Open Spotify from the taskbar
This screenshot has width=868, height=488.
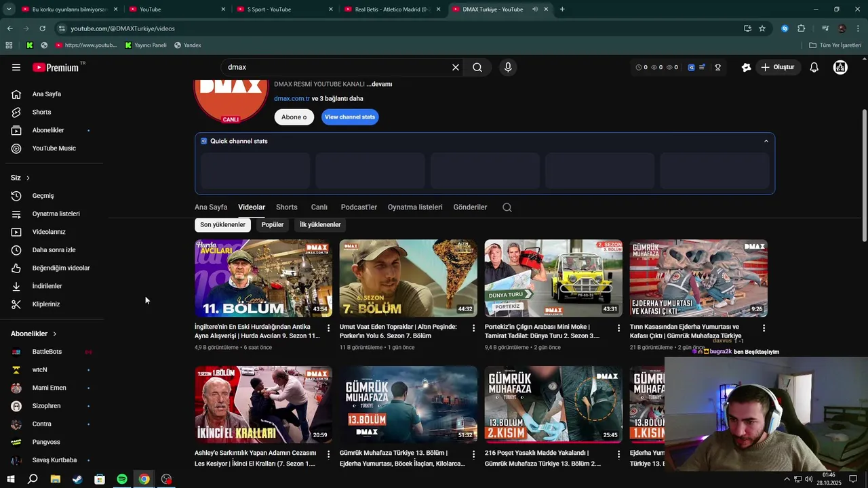122,479
